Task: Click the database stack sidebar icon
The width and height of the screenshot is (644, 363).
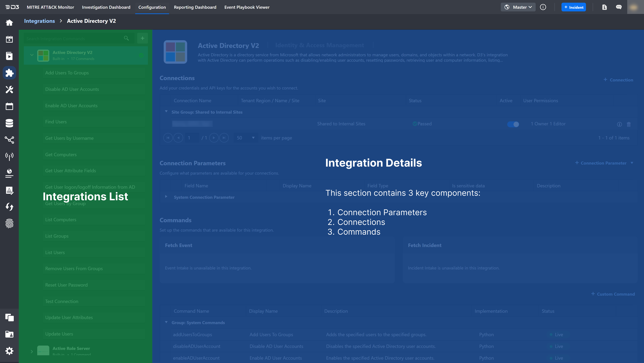Action: coord(9,123)
